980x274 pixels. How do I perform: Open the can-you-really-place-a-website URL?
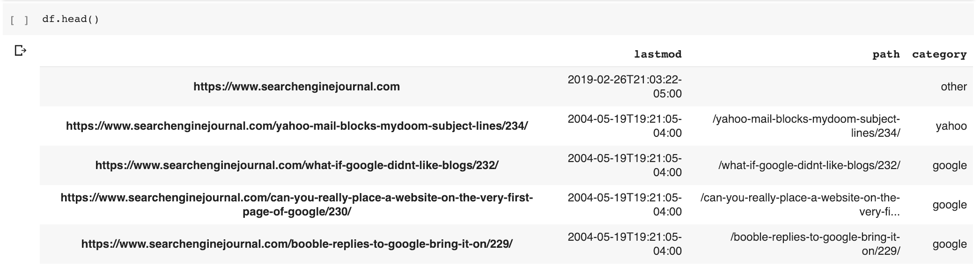coord(296,205)
